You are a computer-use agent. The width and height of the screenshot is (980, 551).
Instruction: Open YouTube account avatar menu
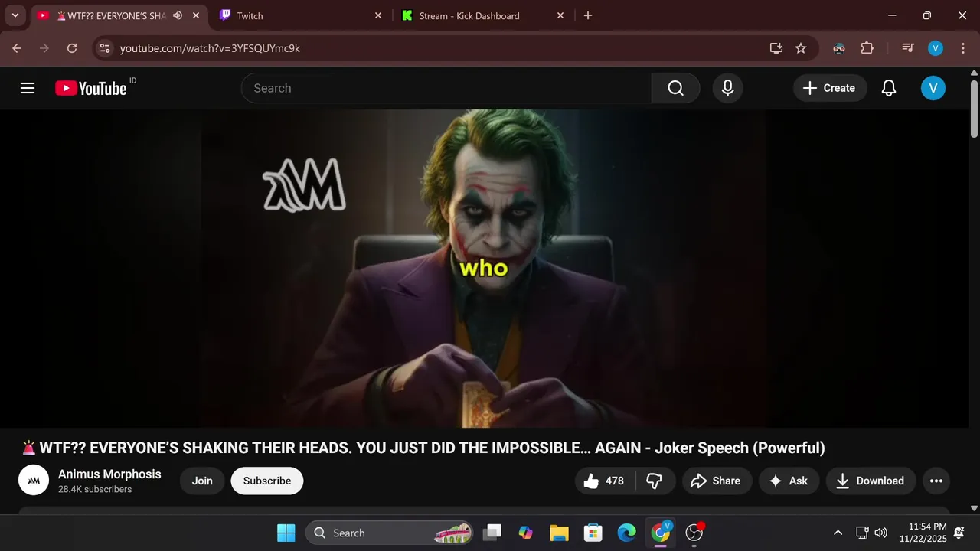tap(933, 88)
